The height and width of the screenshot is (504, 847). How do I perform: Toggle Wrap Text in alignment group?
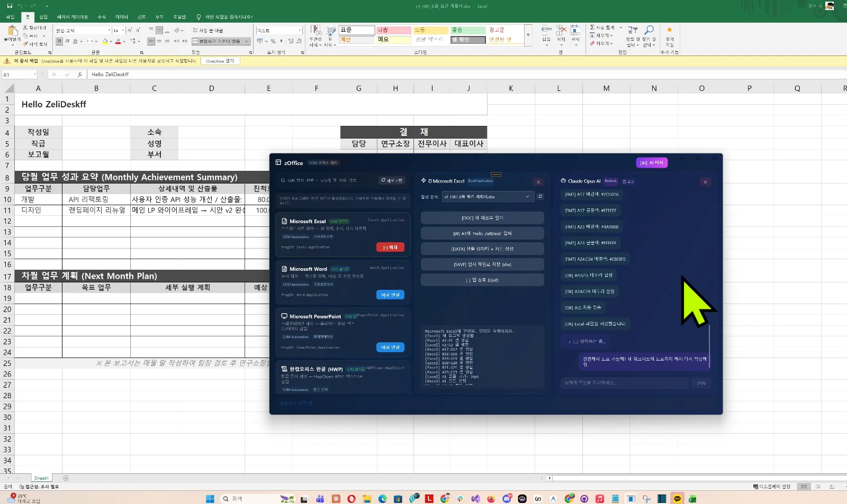click(208, 31)
